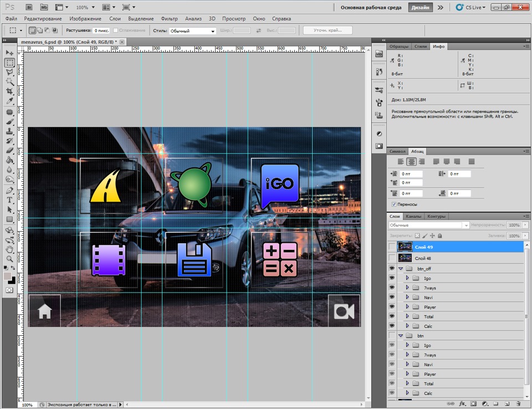Click the add layer style fx icon
This screenshot has height=409, width=532.
click(x=462, y=403)
